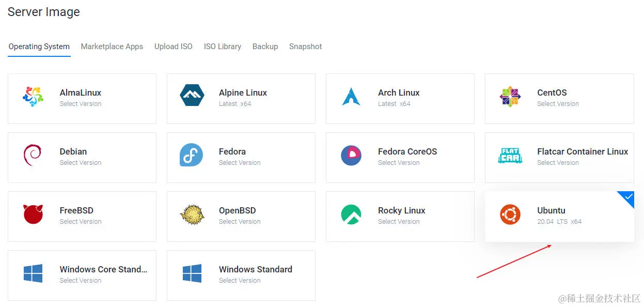Click the Windows Standard logo icon
The image size is (644, 307).
point(192,273)
